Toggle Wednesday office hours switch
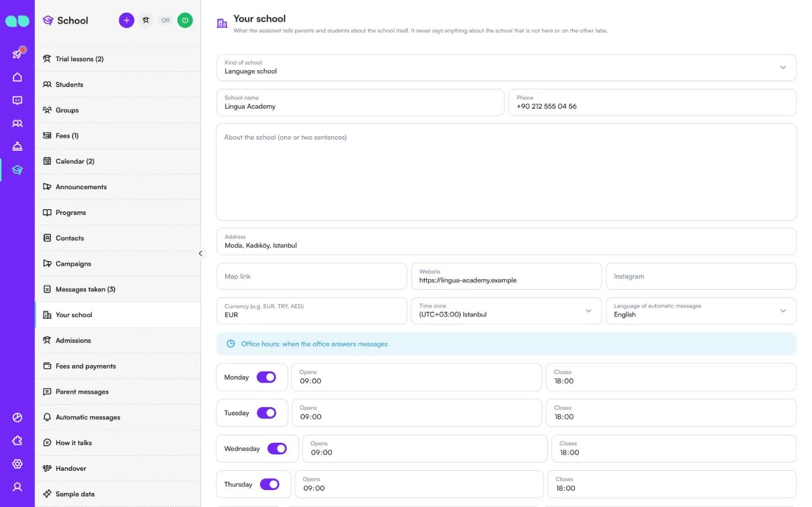 tap(277, 449)
